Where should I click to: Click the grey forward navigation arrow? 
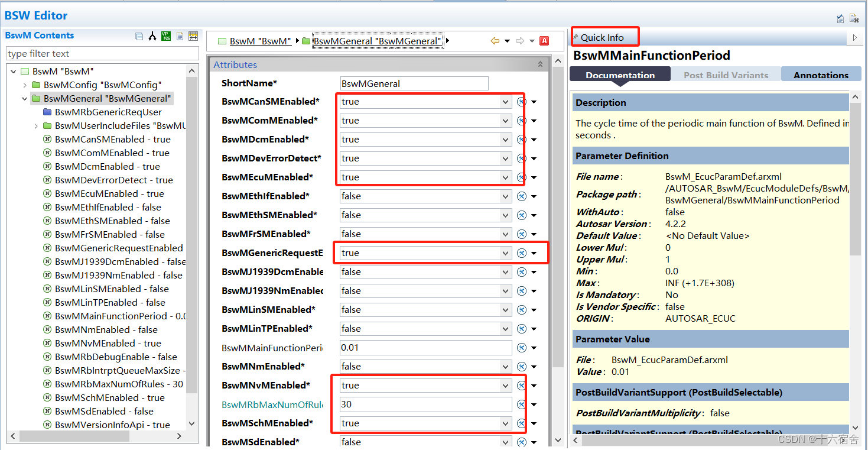point(520,41)
